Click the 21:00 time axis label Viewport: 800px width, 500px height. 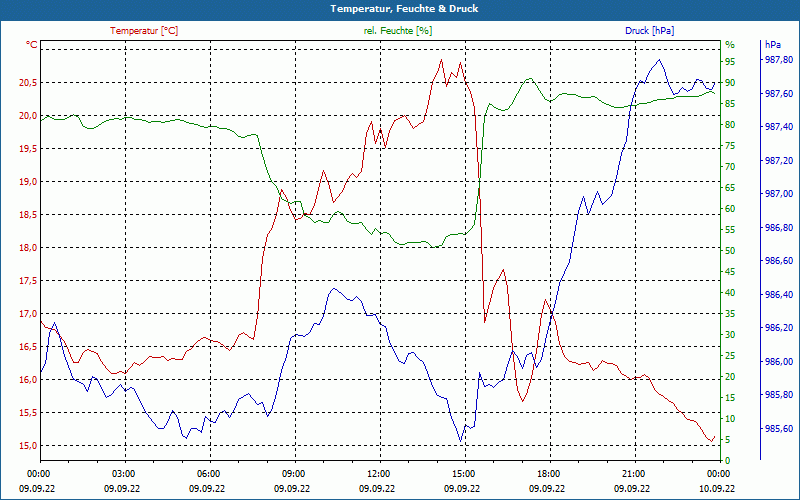(x=633, y=473)
